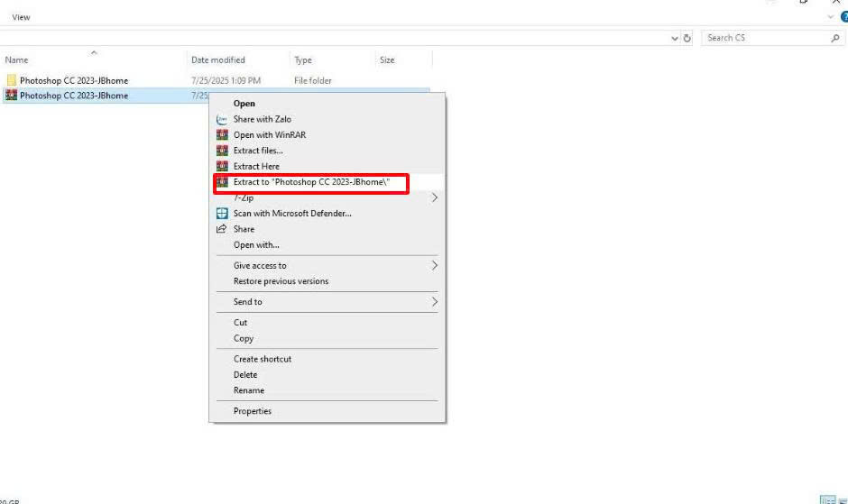Choose Scan with Microsoft Defender...
The image size is (848, 504).
point(292,213)
